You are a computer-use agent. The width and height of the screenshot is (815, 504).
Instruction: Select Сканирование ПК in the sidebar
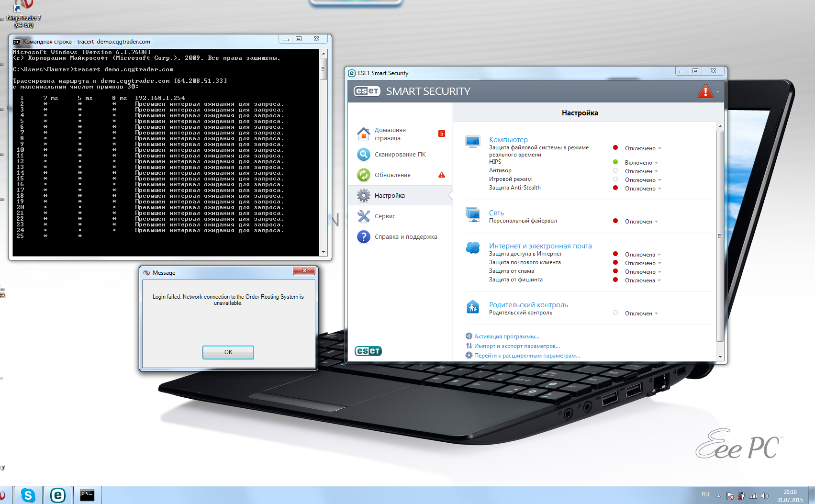[400, 155]
